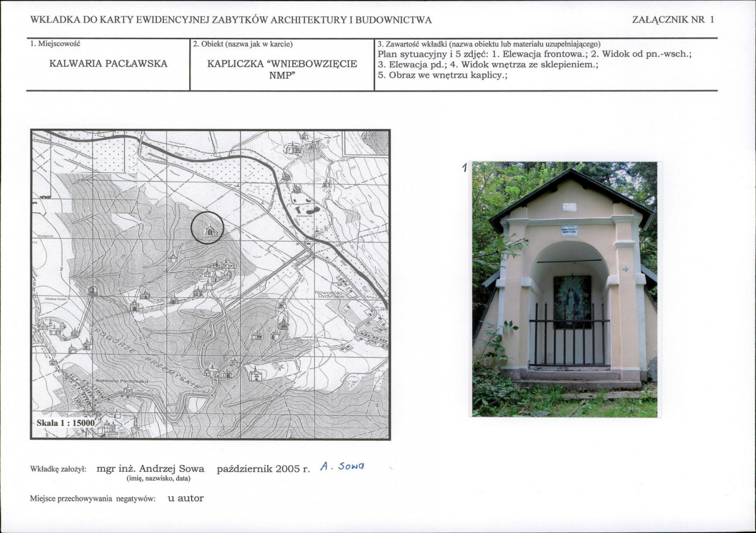Select the 'KALWARIA PACŁAWSKA' locality field value
Image resolution: width=756 pixels, height=533 pixels.
point(108,64)
